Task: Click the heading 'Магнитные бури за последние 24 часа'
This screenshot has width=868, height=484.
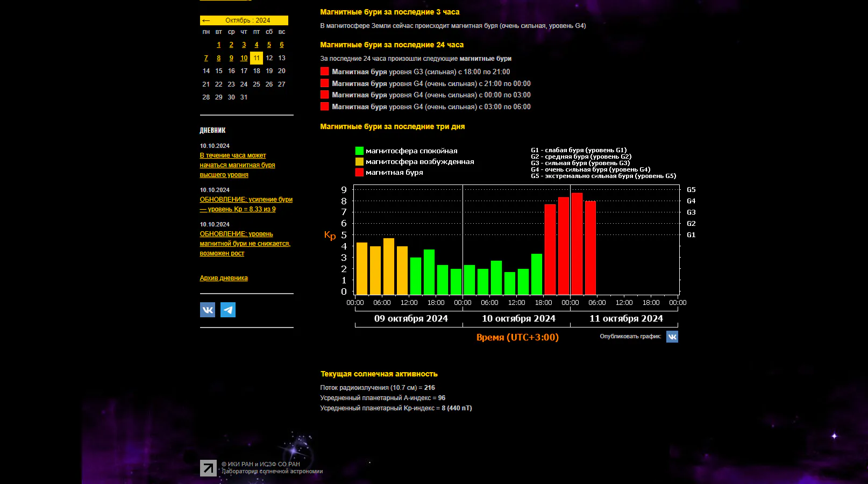Action: click(392, 45)
